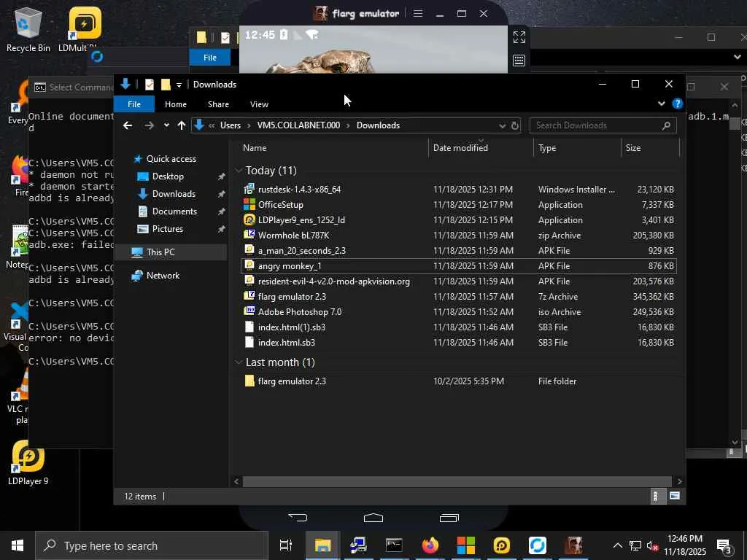Expand the address bar history dropdown
Image resolution: width=747 pixels, height=560 pixels.
point(502,125)
